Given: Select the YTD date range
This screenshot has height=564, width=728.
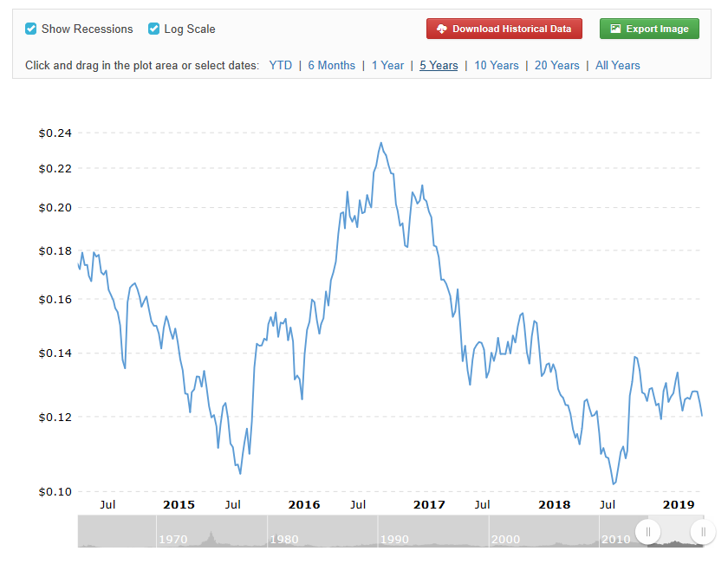Looking at the screenshot, I should point(280,64).
